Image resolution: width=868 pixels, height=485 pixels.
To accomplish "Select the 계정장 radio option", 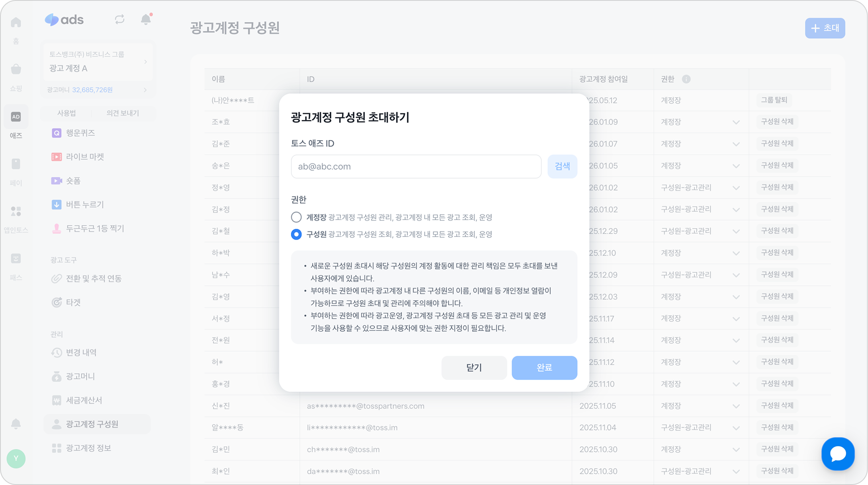I will (x=296, y=217).
